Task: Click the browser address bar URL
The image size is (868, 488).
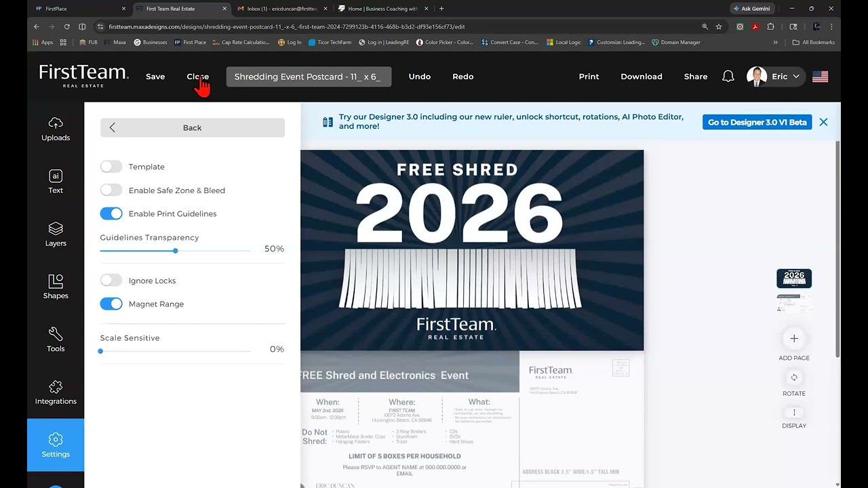Action: click(x=287, y=26)
